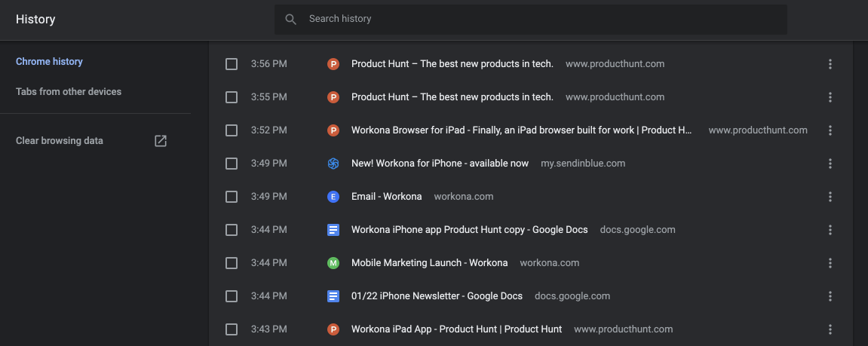
Task: Open 01/22 iPhone Newsletter - Google Docs
Action: (437, 297)
